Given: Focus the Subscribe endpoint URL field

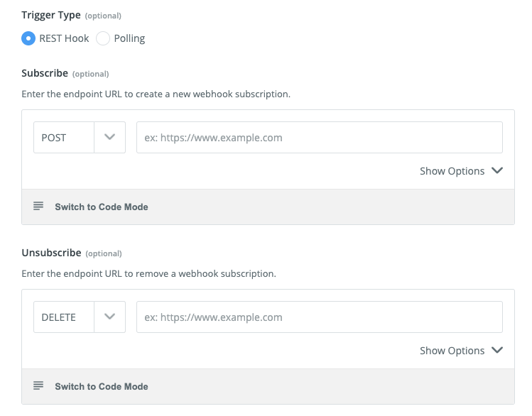Looking at the screenshot, I should pos(319,138).
